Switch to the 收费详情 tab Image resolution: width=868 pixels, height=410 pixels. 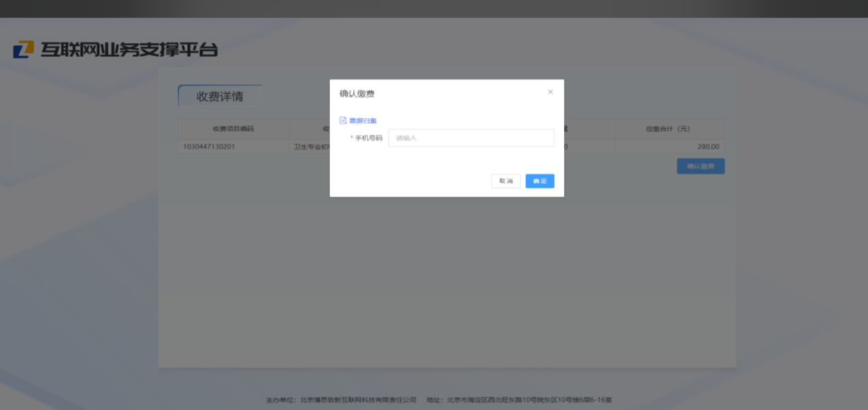pyautogui.click(x=220, y=97)
